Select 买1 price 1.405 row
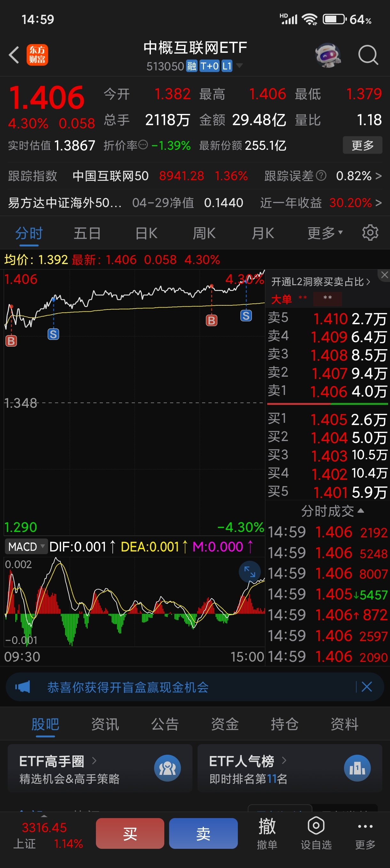The image size is (390, 868). pyautogui.click(x=327, y=419)
